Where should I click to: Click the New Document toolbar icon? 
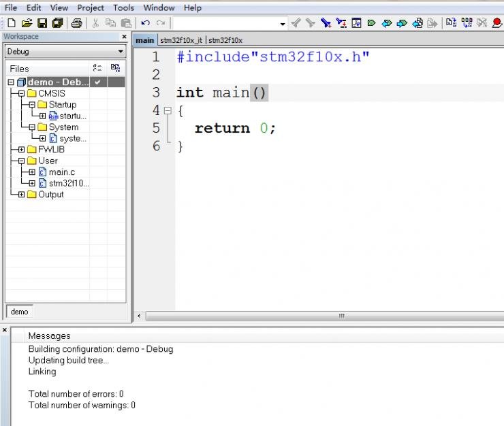tap(11, 23)
